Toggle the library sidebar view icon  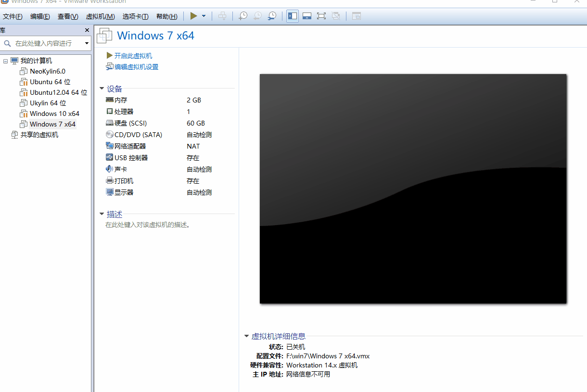coord(293,16)
